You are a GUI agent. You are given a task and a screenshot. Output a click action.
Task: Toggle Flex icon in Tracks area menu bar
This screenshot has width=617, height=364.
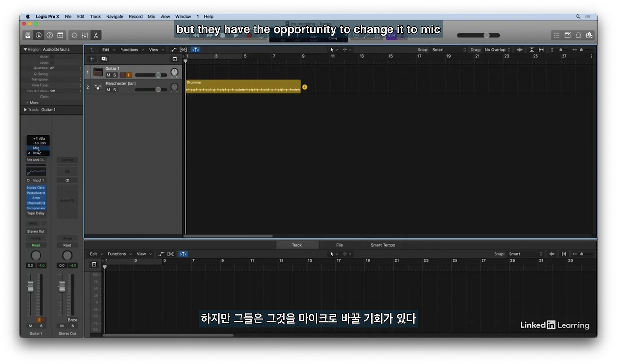[183, 50]
